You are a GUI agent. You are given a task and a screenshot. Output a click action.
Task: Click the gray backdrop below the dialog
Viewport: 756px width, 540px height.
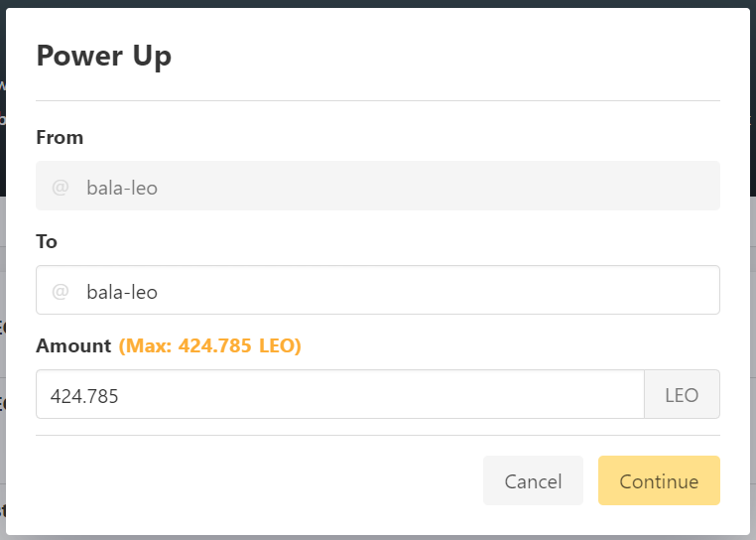point(377,537)
